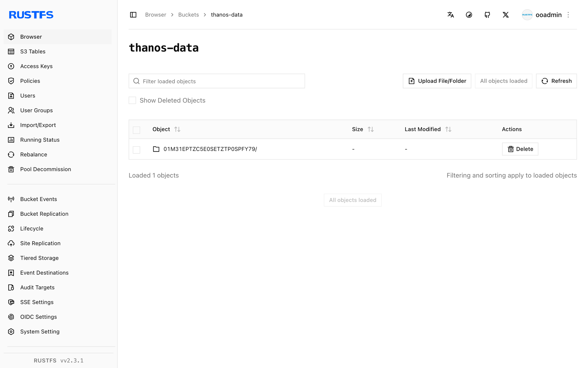Click the ooadmin avatar image
The width and height of the screenshot is (588, 368).
click(x=527, y=15)
